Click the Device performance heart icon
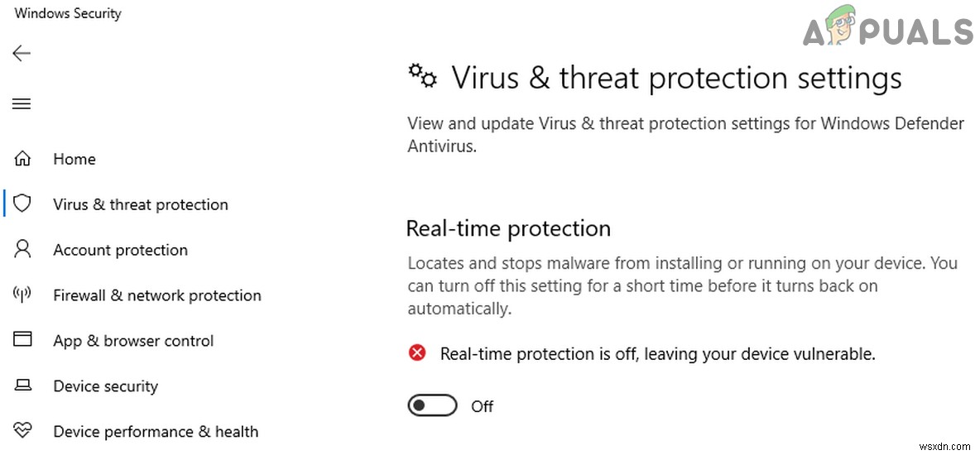Image resolution: width=980 pixels, height=455 pixels. point(23,431)
